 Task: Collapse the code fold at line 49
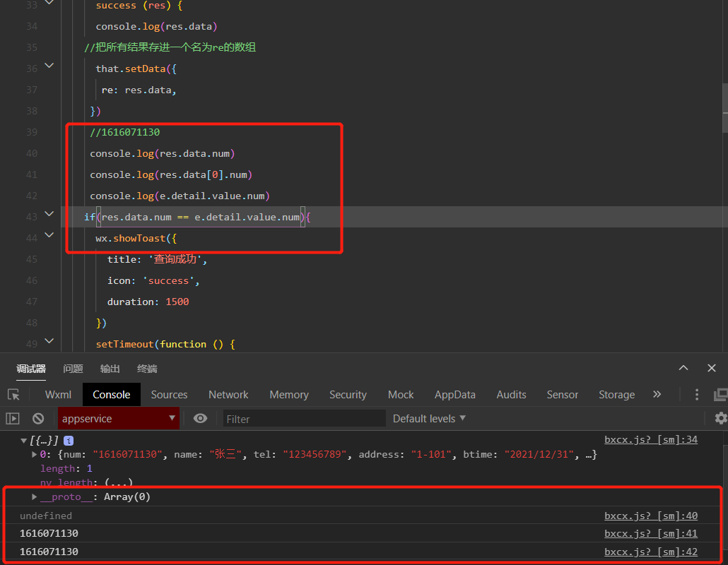pos(49,341)
